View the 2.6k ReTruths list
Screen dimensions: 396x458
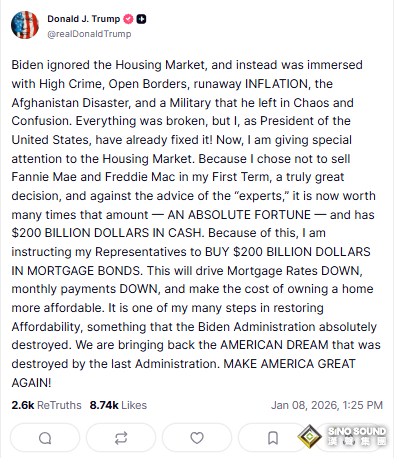46,405
